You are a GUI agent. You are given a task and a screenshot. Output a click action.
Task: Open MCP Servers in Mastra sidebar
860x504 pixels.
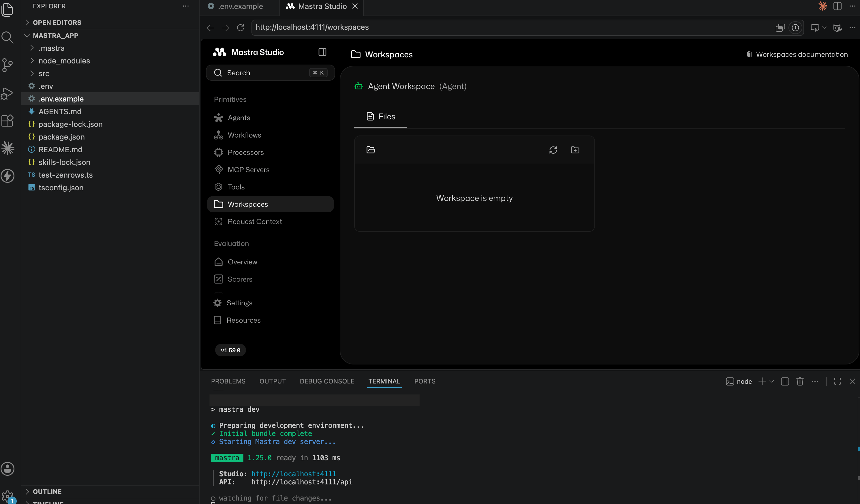coord(270,170)
